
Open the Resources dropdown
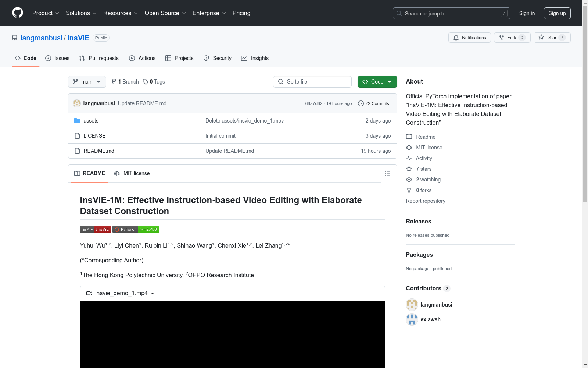point(121,13)
